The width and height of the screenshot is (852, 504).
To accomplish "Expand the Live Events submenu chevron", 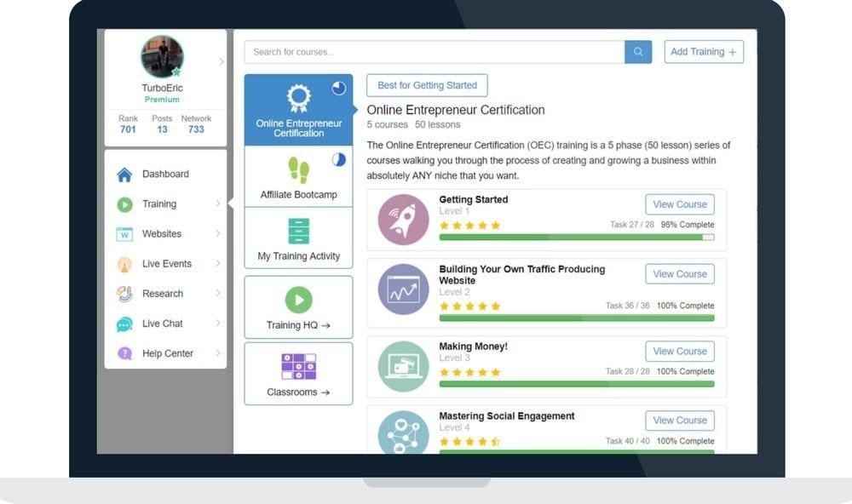I will (x=218, y=263).
